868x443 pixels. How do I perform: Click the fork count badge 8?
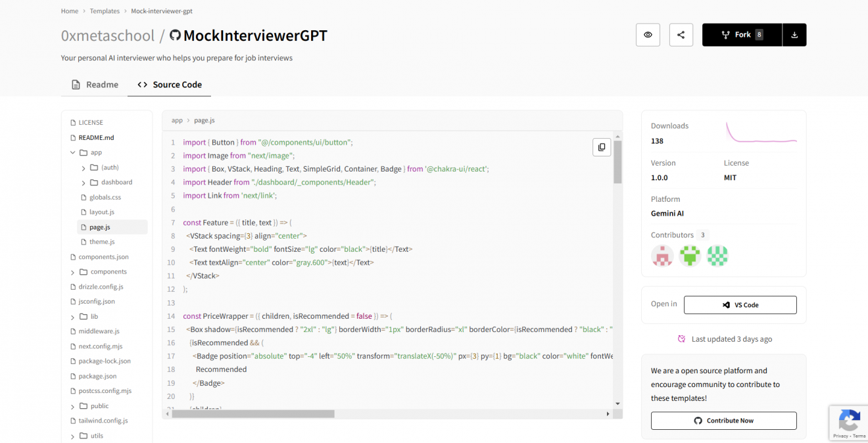coord(759,35)
